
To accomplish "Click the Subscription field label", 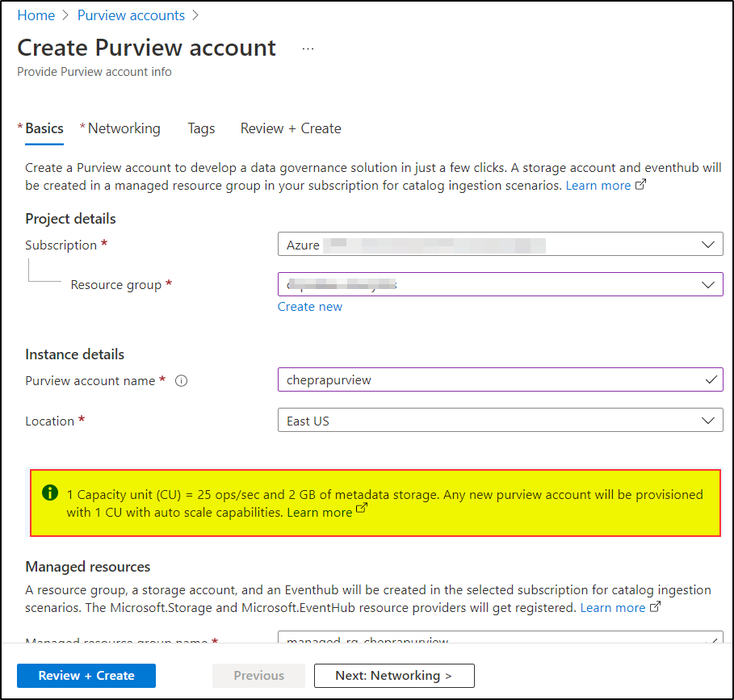I will pos(61,245).
